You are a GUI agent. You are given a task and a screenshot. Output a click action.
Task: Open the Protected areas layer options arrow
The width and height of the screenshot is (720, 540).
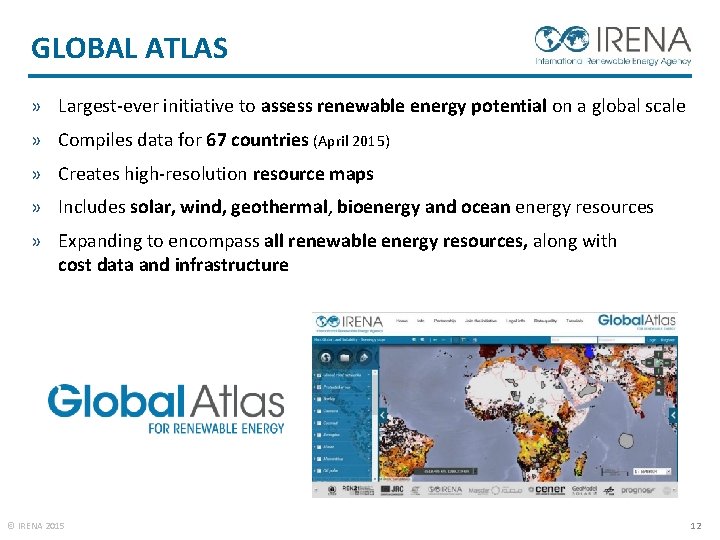(x=369, y=387)
